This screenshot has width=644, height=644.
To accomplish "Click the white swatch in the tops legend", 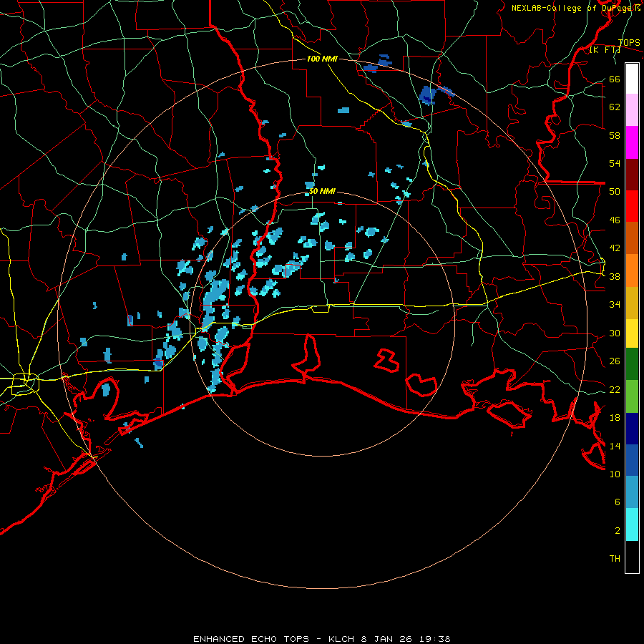I will click(x=632, y=79).
